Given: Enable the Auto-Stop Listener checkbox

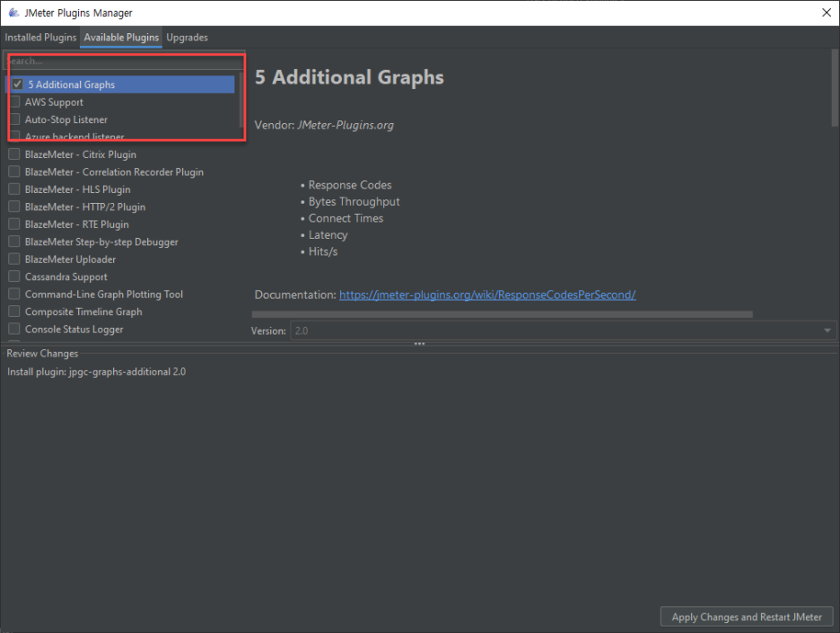Looking at the screenshot, I should [14, 119].
